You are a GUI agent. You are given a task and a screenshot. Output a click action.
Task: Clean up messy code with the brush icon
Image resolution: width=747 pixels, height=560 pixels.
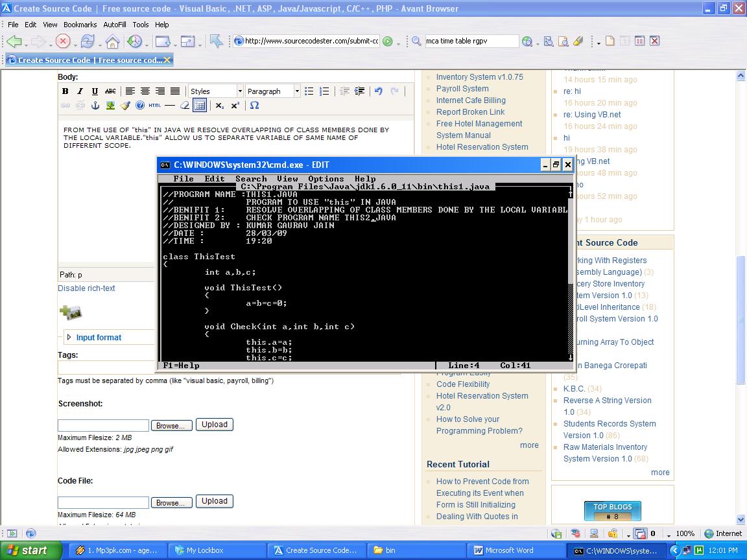pyautogui.click(x=125, y=106)
